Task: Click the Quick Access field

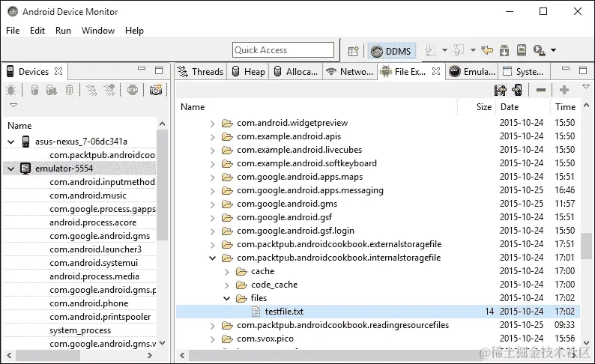Action: point(283,50)
